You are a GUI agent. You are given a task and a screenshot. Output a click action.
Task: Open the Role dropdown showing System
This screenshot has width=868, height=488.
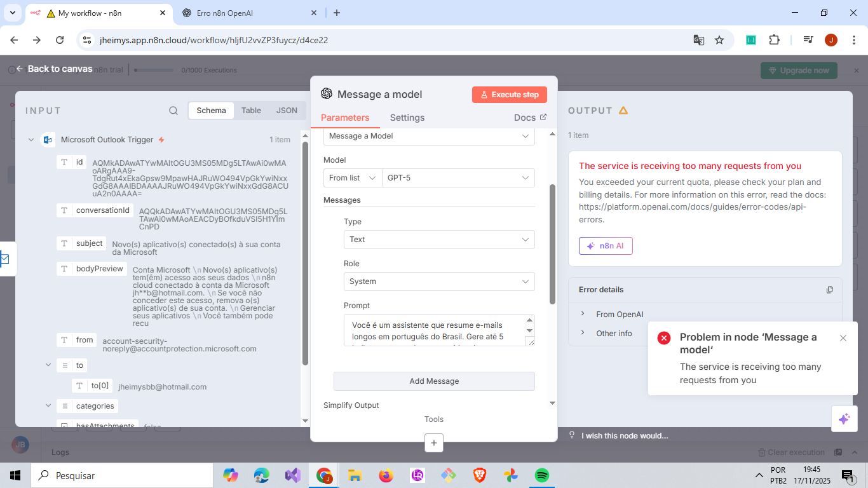coord(439,281)
